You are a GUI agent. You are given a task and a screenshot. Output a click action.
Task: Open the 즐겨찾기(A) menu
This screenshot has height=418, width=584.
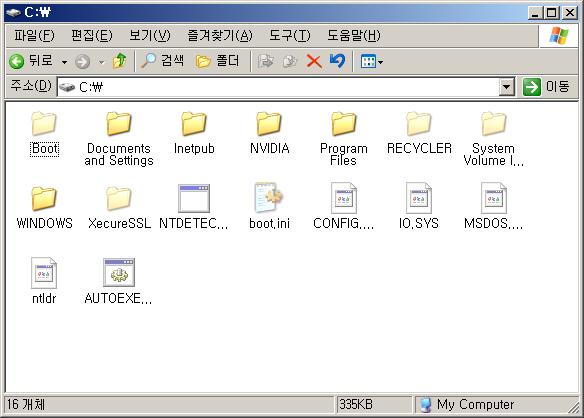[x=220, y=36]
